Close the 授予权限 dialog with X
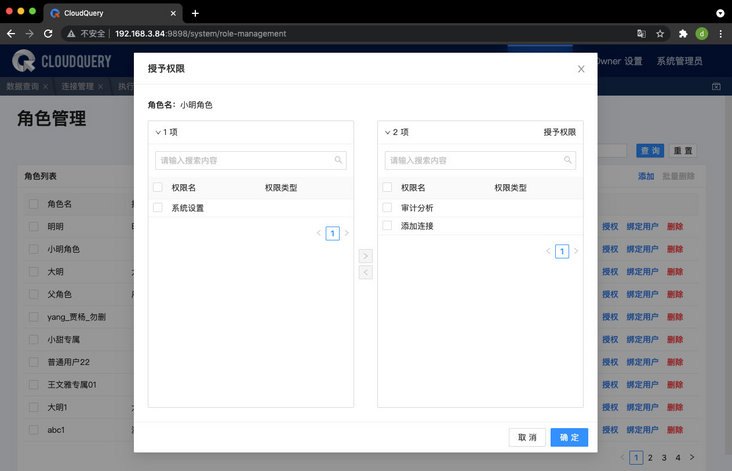The width and height of the screenshot is (732, 471). pos(581,69)
